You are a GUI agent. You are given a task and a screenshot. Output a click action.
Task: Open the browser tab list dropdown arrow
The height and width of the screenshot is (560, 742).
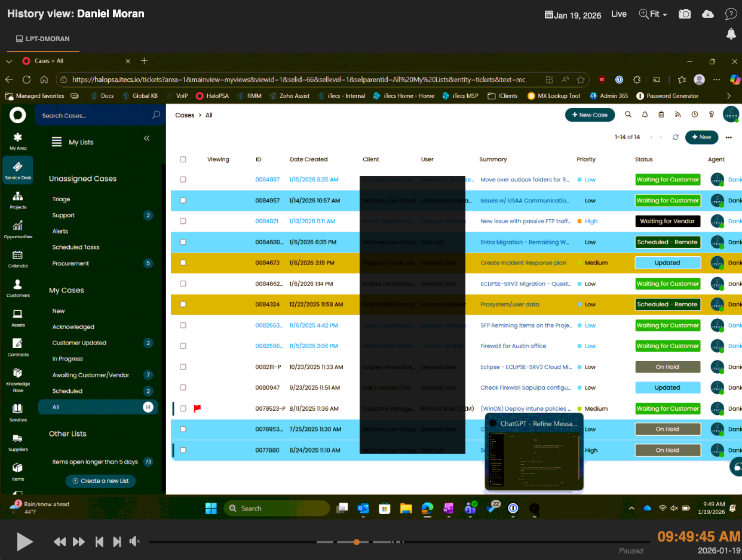click(x=9, y=61)
